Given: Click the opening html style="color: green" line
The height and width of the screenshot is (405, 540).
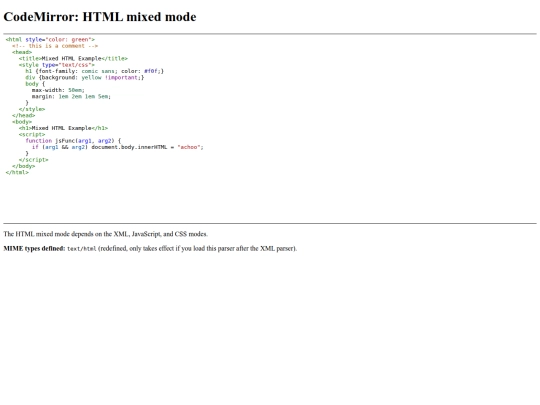Looking at the screenshot, I should point(50,40).
